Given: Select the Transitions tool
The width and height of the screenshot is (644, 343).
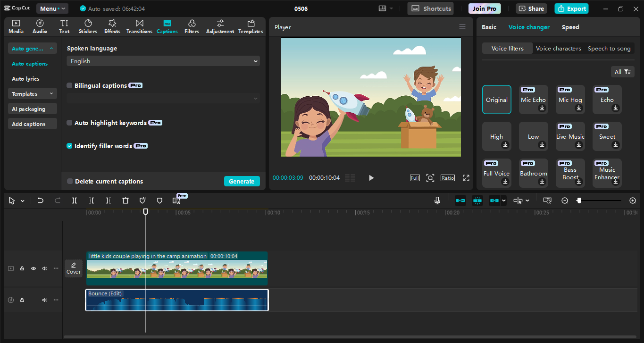Looking at the screenshot, I should 139,26.
